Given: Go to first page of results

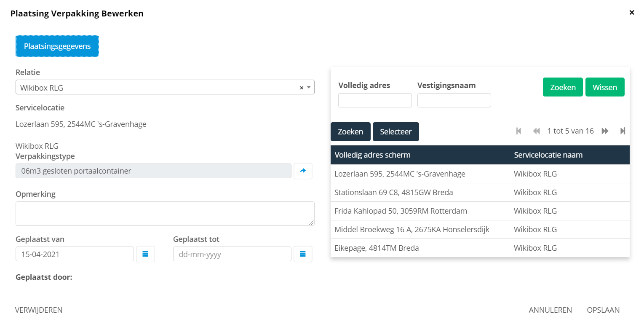Looking at the screenshot, I should pos(518,131).
